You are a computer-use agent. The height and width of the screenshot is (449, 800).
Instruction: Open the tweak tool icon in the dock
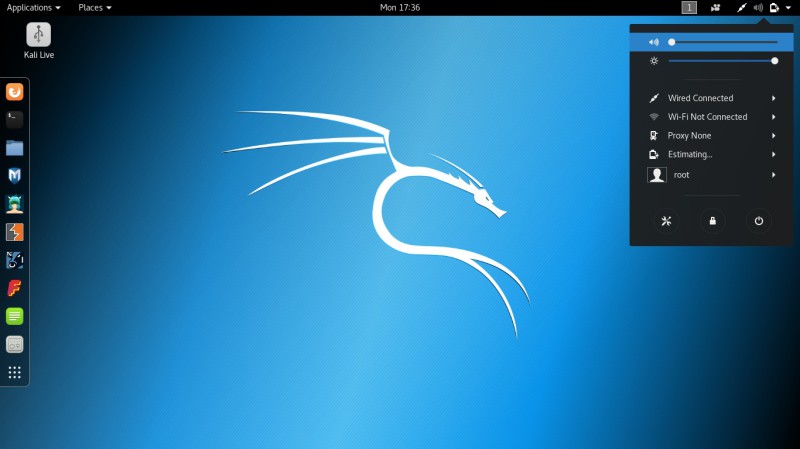14,344
